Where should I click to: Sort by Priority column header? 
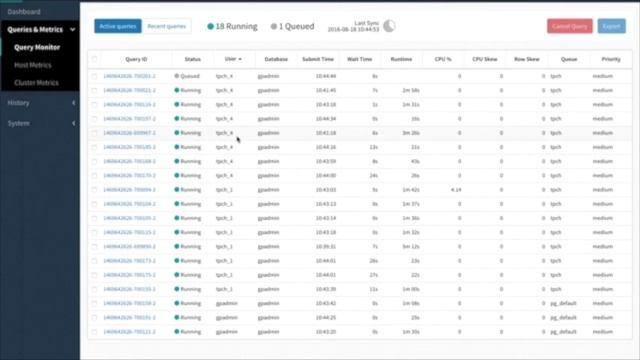click(x=611, y=59)
